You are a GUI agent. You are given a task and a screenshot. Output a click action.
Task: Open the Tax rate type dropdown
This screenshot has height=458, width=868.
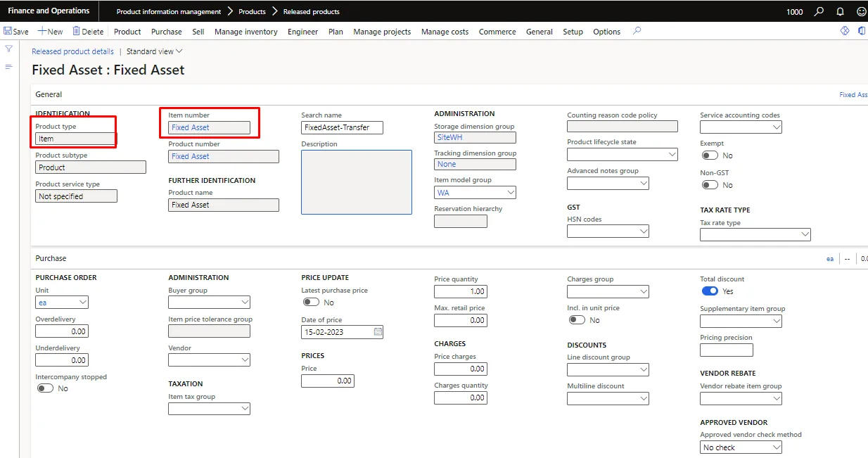point(805,234)
